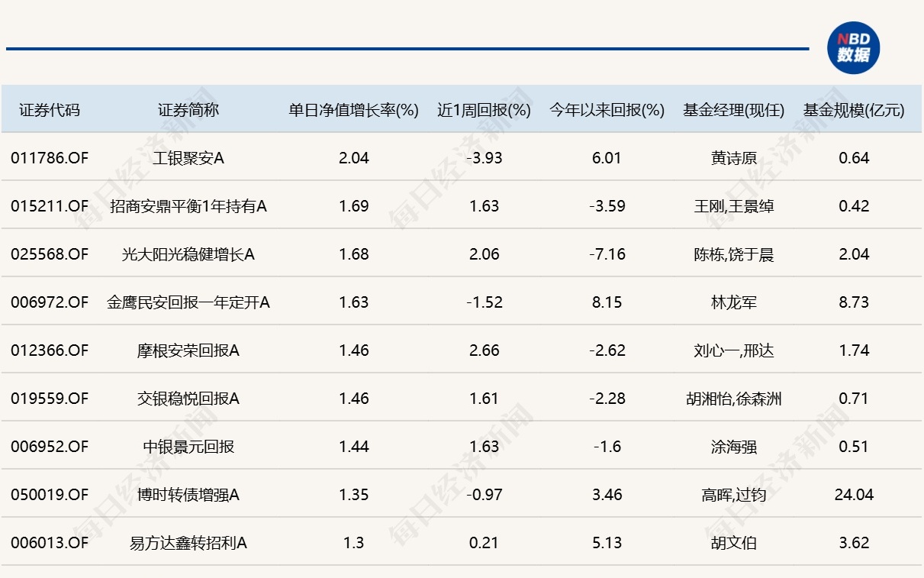Click manager name 林龙军
Viewport: 924px width, 578px height.
click(733, 302)
